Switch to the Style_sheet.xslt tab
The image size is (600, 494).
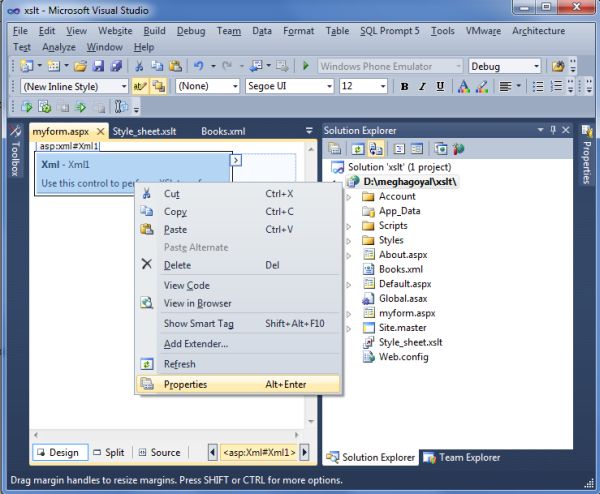pos(144,131)
